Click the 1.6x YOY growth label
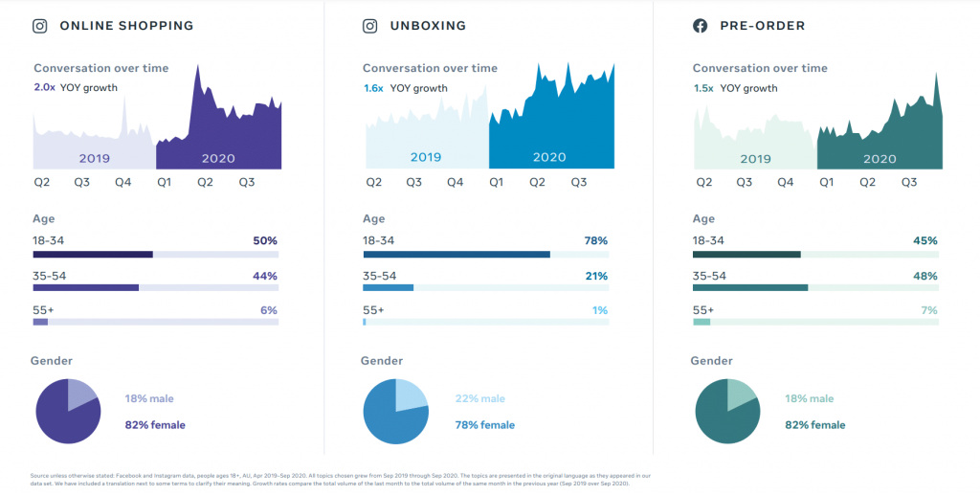The image size is (980, 496). pyautogui.click(x=405, y=88)
